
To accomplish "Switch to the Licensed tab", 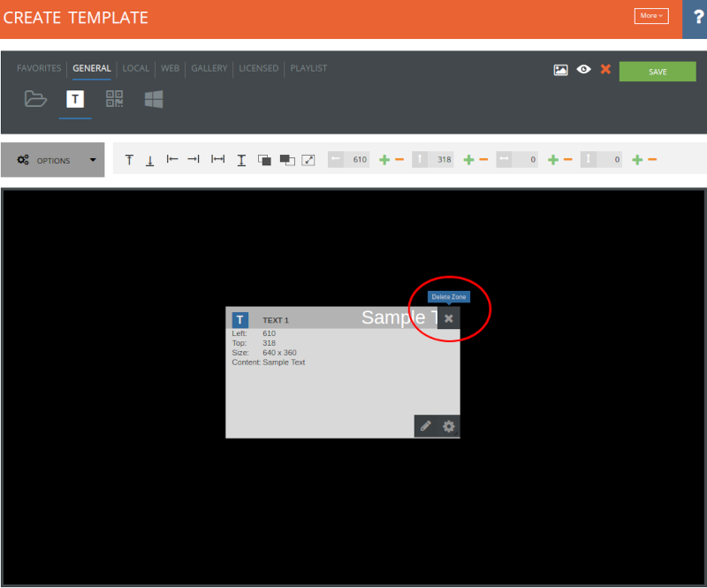I will (x=258, y=68).
